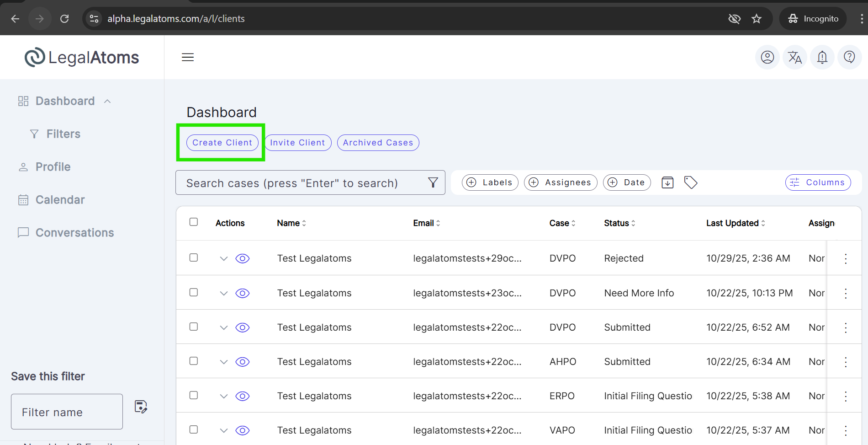This screenshot has width=868, height=445.
Task: Tick the select-all checkbox in table header
Action: click(194, 222)
